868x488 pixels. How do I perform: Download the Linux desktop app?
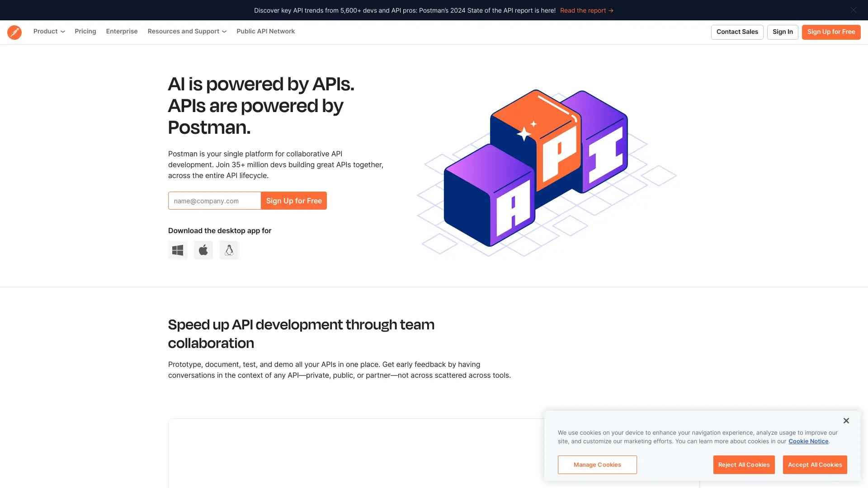(x=229, y=250)
